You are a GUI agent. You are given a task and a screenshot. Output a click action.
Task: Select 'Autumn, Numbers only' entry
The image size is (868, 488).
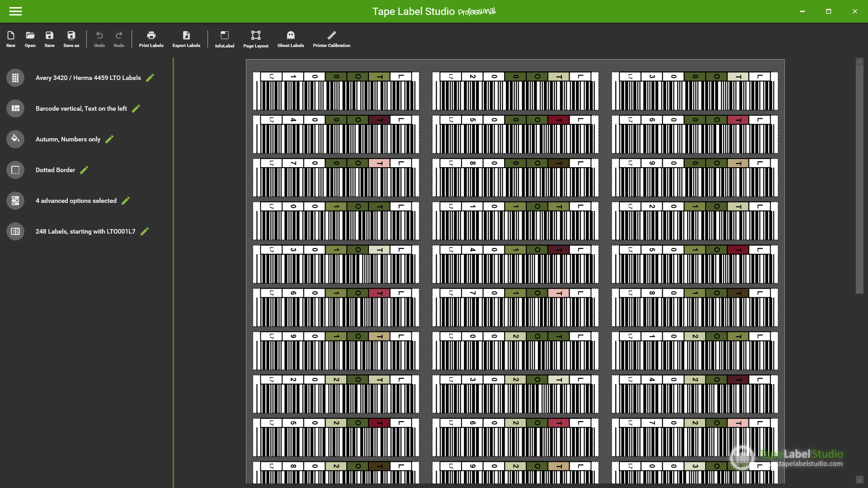(68, 139)
